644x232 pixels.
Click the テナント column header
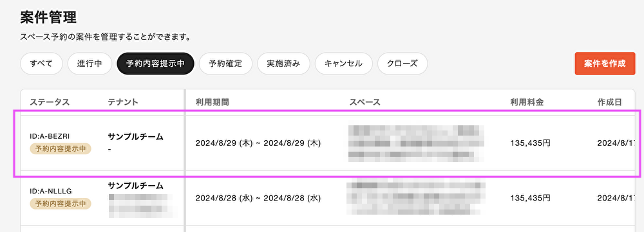click(123, 102)
